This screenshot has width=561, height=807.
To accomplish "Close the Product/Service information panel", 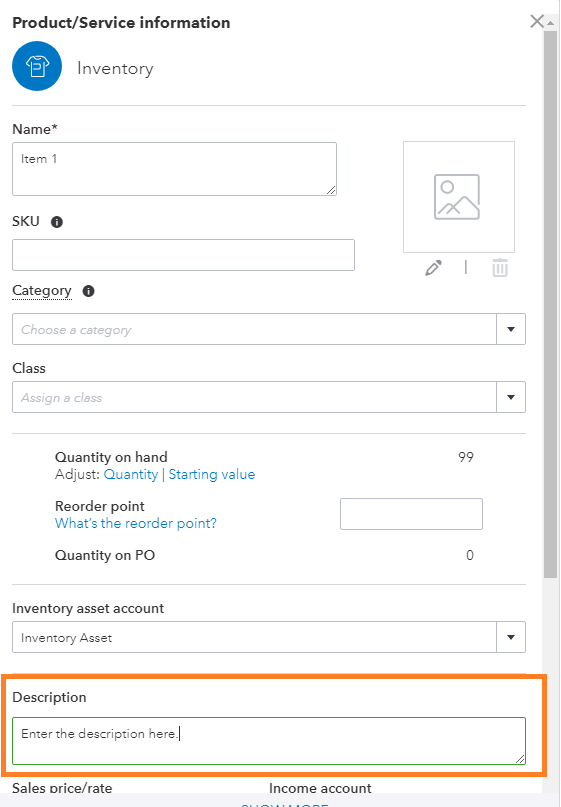I will (x=537, y=21).
